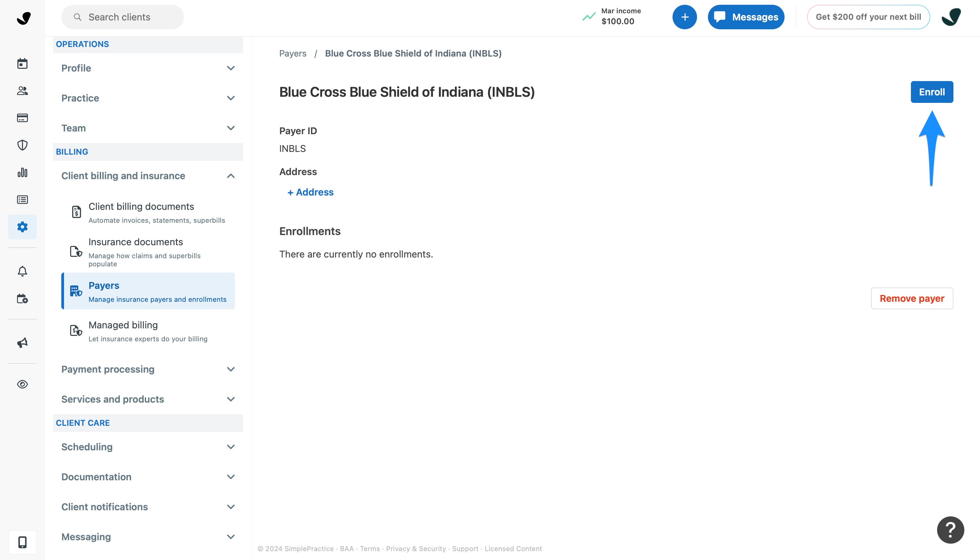
Task: Open Client billing documents settings
Action: (148, 213)
